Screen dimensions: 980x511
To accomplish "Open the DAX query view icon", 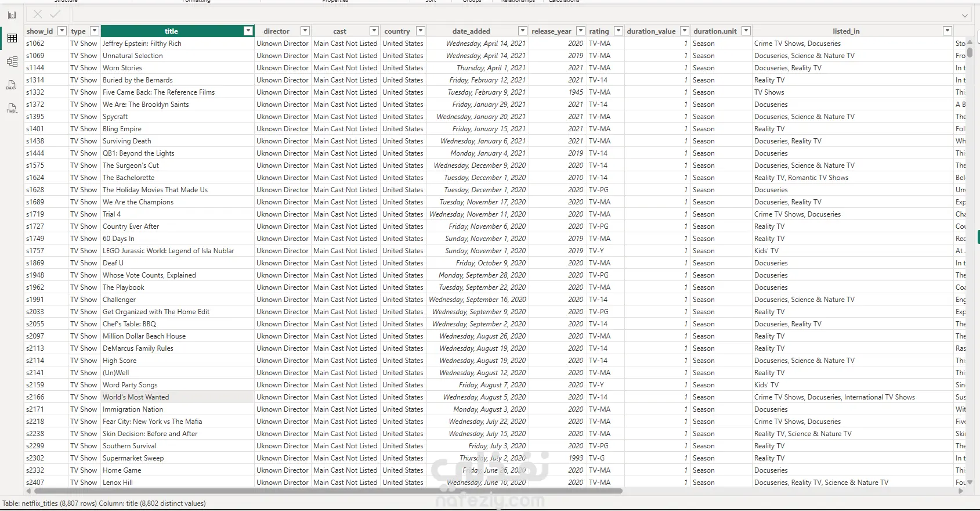I will (12, 85).
